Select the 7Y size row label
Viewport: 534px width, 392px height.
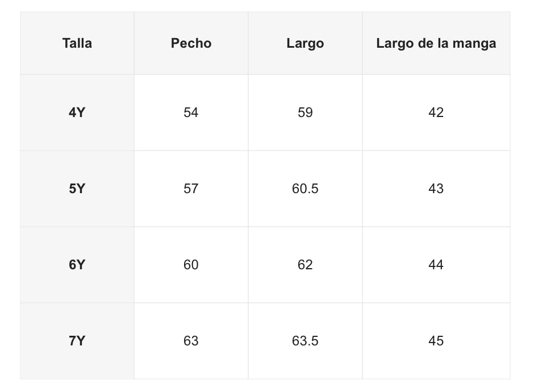point(77,341)
